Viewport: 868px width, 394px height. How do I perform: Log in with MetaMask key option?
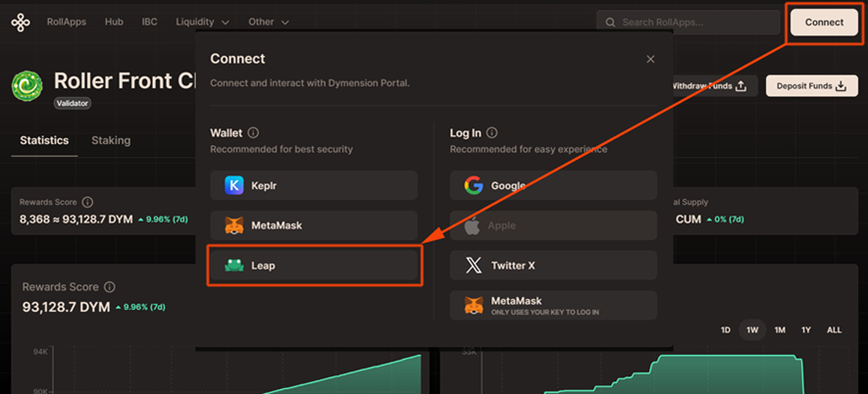[x=553, y=305]
